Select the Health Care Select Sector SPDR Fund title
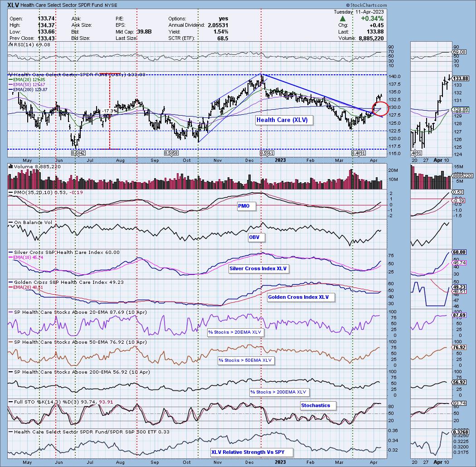The height and width of the screenshot is (467, 476). coord(62,5)
